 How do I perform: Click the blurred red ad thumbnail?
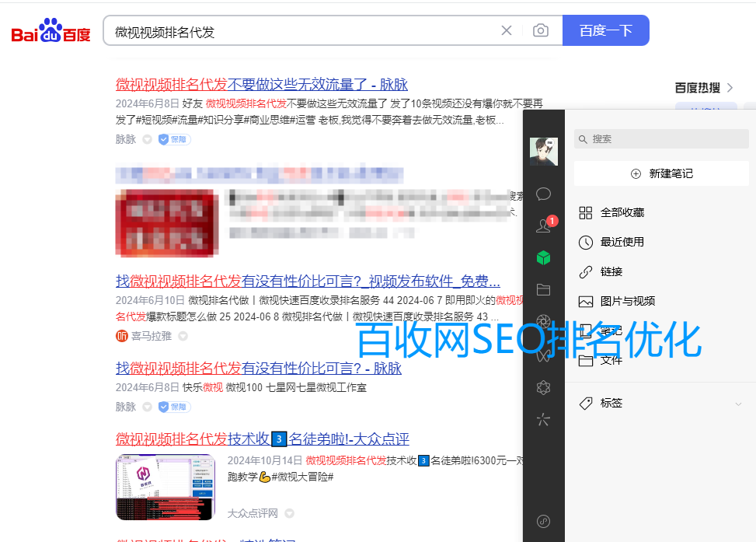pyautogui.click(x=167, y=222)
